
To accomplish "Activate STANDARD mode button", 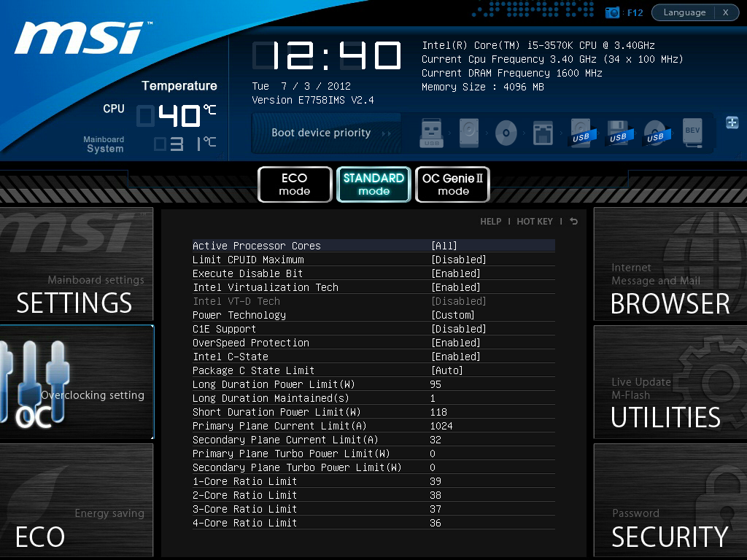I will pos(373,184).
